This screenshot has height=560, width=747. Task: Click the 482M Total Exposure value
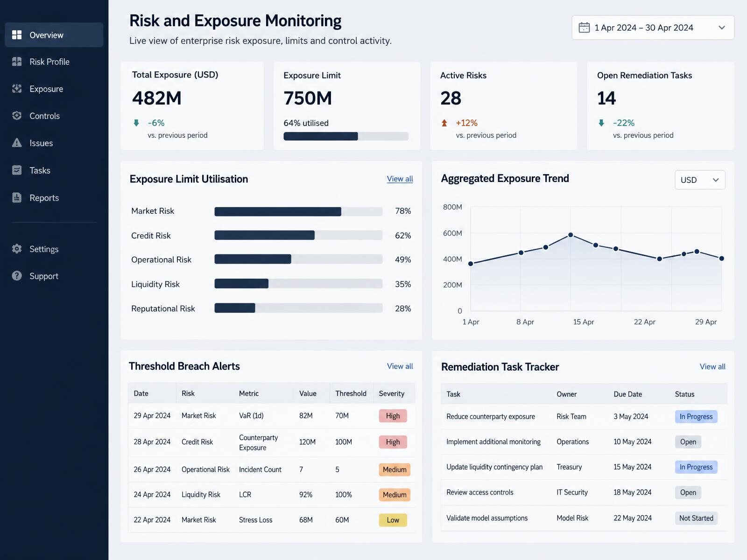point(157,98)
